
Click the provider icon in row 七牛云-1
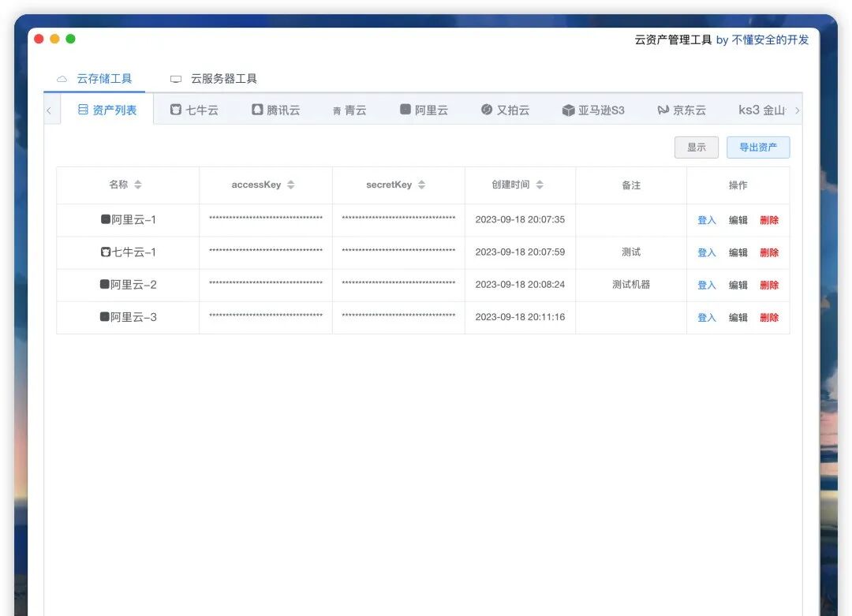click(x=106, y=252)
